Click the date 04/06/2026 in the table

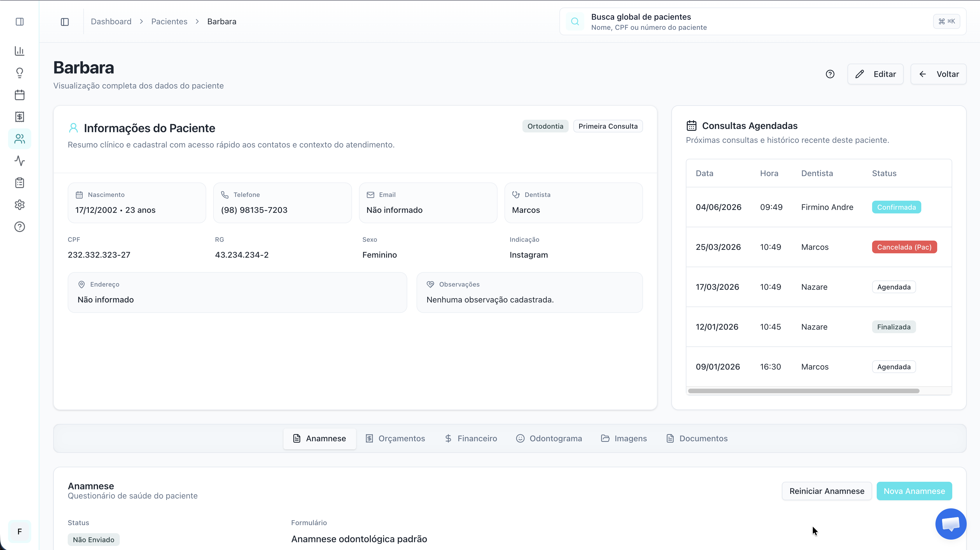[718, 207]
